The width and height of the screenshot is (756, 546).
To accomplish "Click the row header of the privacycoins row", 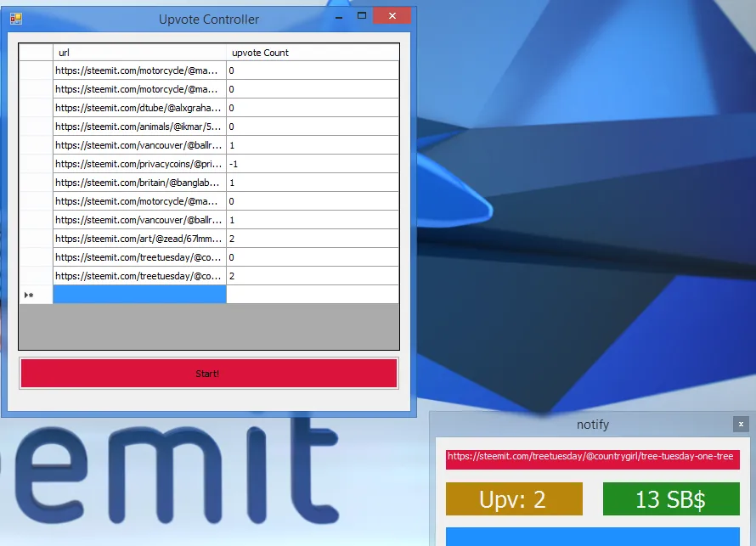I will point(36,164).
